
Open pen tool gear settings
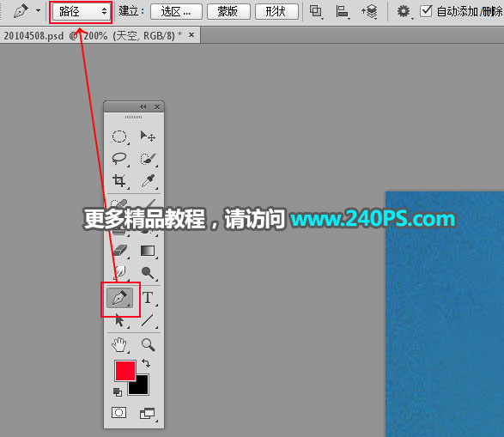[x=404, y=11]
